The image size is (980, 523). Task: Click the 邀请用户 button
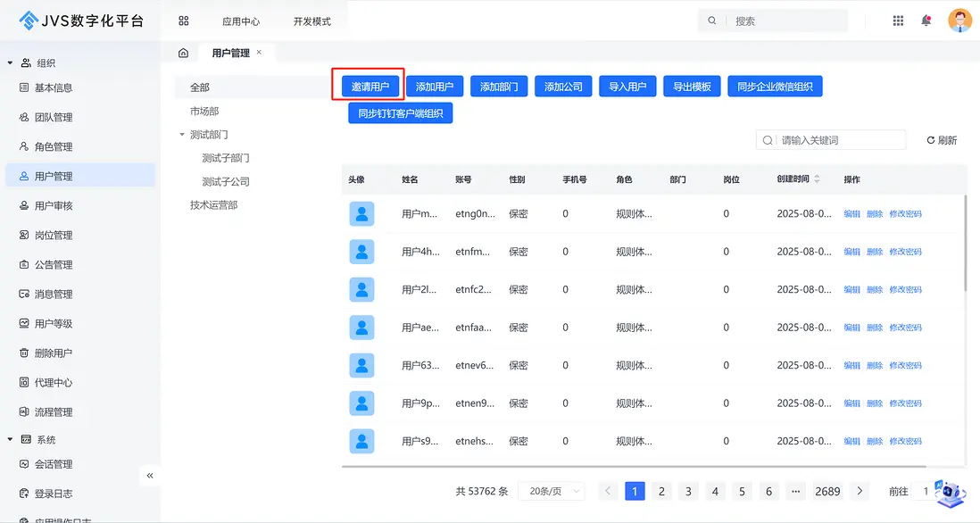click(x=370, y=87)
